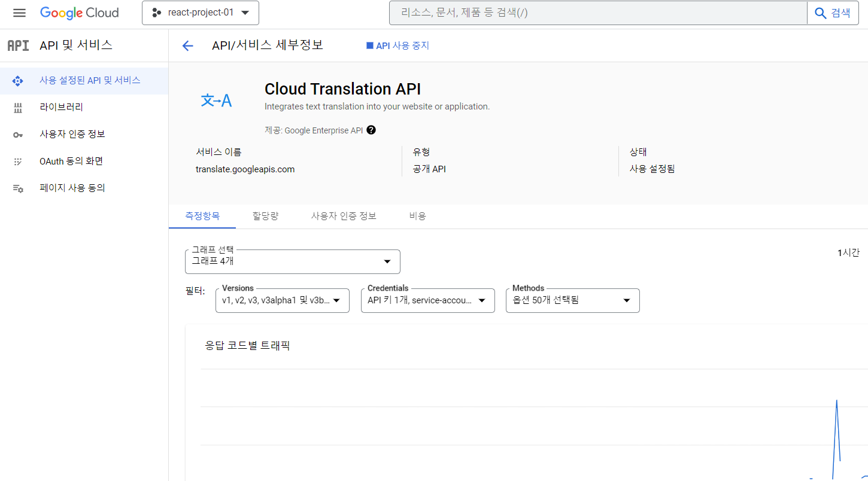Switch to the 사용자 인증 정보 tab
Image resolution: width=868 pixels, height=481 pixels.
(344, 216)
